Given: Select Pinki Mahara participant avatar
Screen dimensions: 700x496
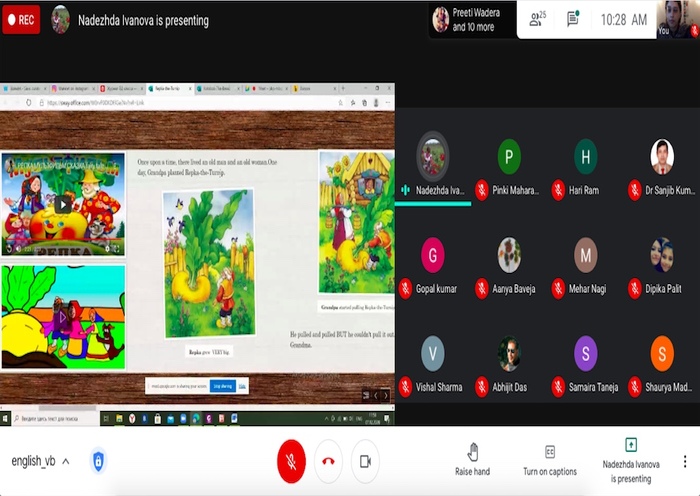Looking at the screenshot, I should click(x=509, y=156).
